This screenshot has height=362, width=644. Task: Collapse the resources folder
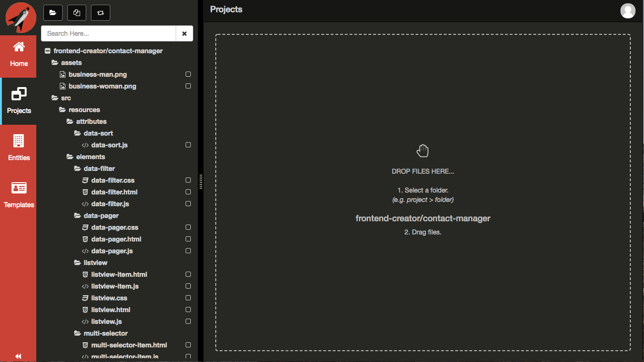tap(62, 110)
